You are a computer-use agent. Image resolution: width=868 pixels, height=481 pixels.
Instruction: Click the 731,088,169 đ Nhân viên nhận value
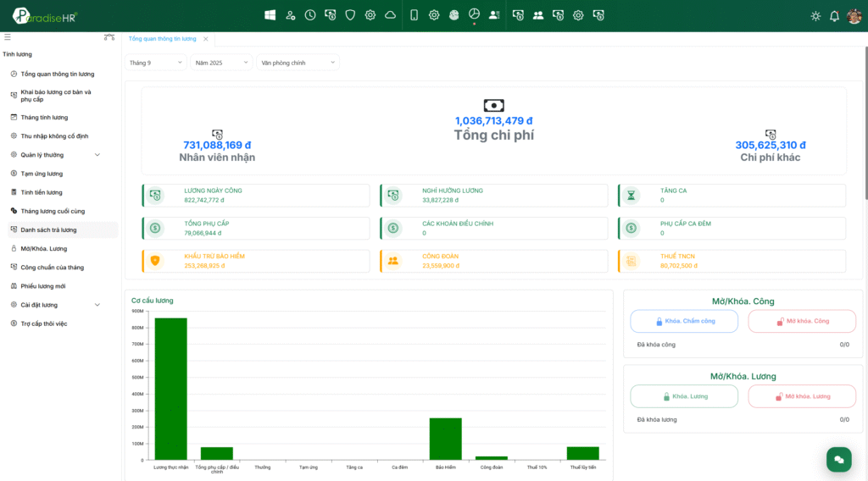[x=217, y=146]
